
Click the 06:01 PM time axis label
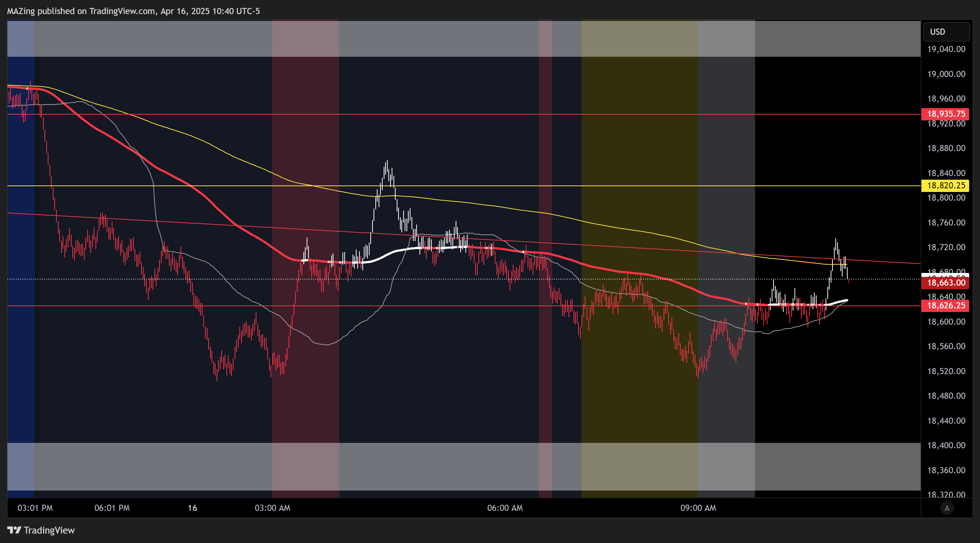pyautogui.click(x=112, y=508)
